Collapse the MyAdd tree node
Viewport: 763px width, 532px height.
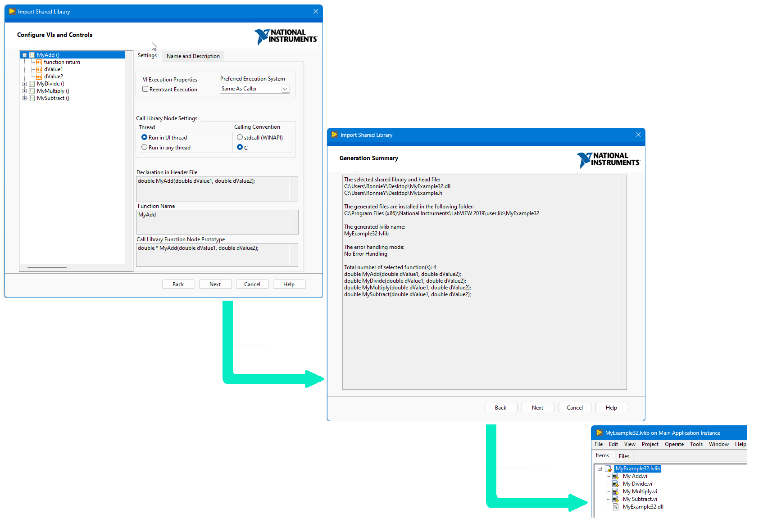pos(25,55)
